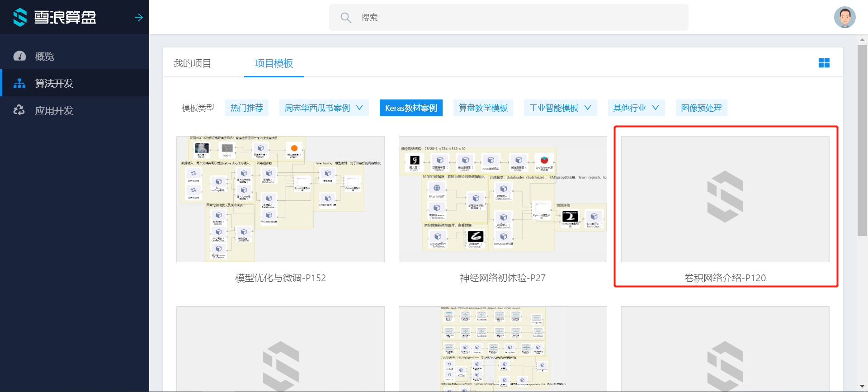Image resolution: width=868 pixels, height=392 pixels.
Task: Expand the 工业智能模板 dropdown
Action: [x=588, y=108]
